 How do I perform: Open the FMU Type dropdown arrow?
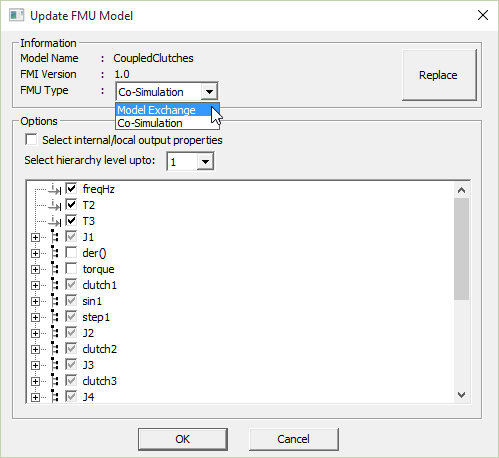(209, 91)
